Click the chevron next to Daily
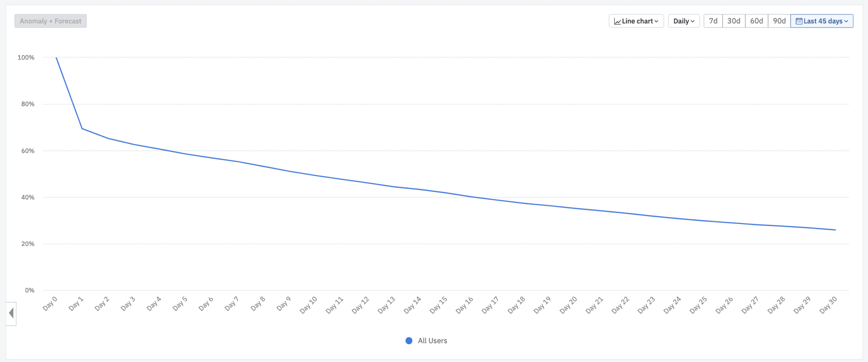Screen dimensions: 868x362 point(693,21)
